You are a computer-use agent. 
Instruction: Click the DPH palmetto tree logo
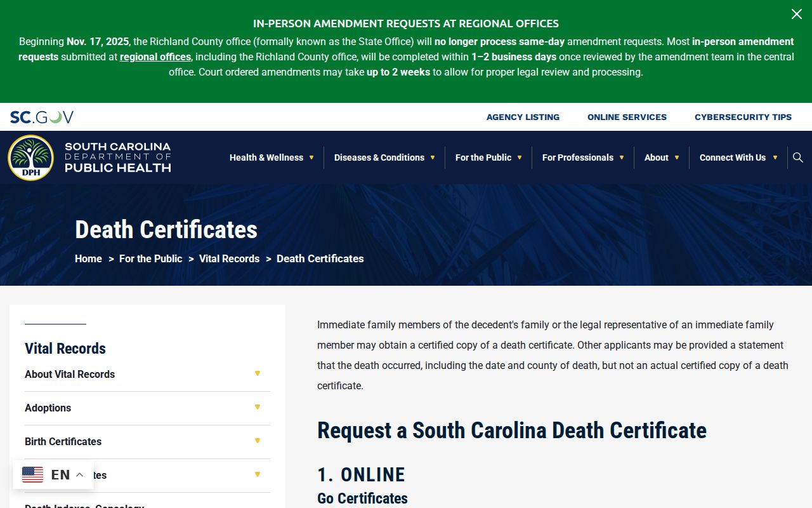point(30,157)
